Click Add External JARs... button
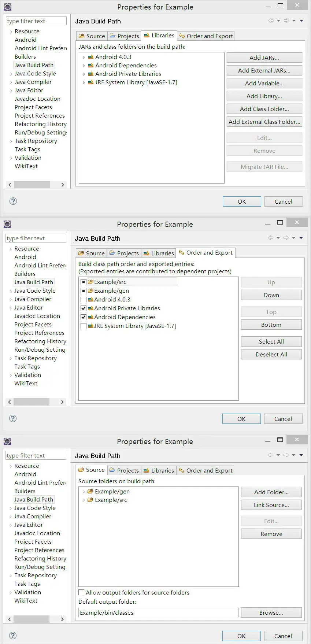This screenshot has width=311, height=644. (264, 70)
